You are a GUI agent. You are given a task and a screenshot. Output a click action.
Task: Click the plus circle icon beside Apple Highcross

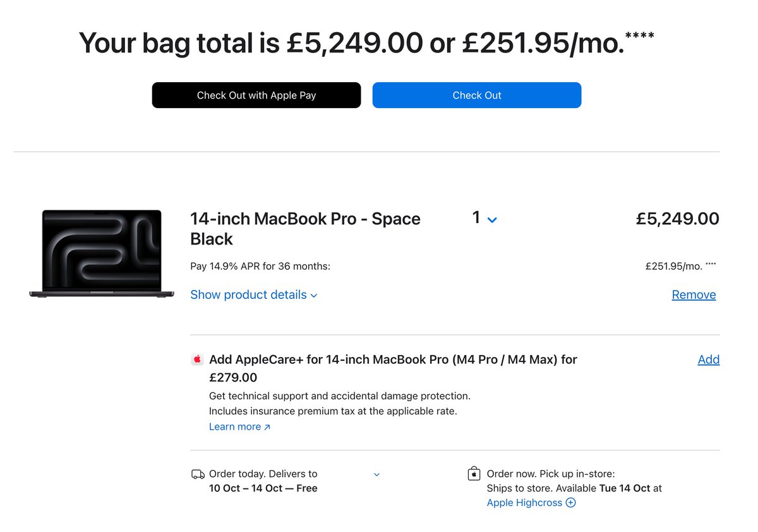point(570,503)
